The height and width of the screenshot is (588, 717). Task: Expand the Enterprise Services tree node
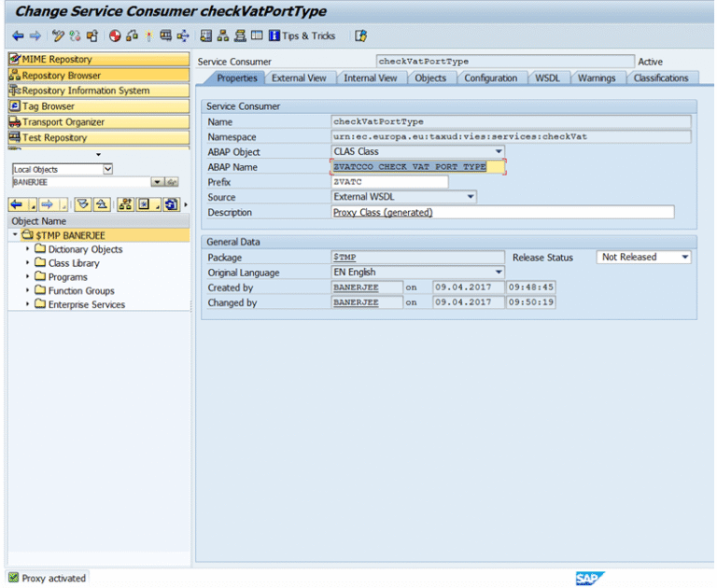[27, 304]
